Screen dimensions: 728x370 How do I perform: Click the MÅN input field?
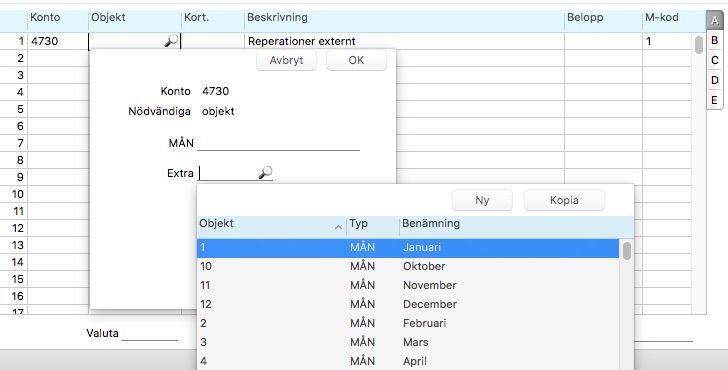click(x=279, y=143)
